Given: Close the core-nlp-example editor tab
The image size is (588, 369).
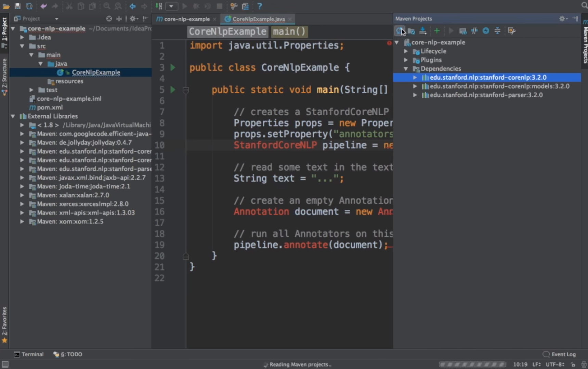Looking at the screenshot, I should click(x=214, y=19).
